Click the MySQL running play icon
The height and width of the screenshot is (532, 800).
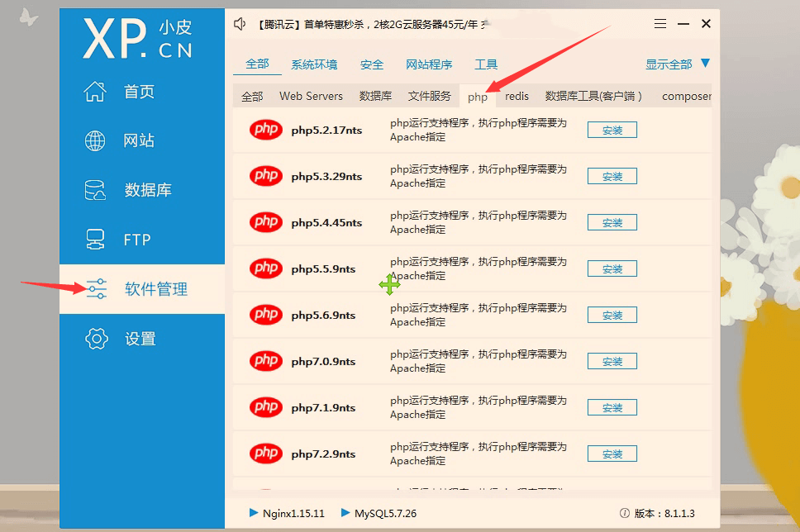coord(345,513)
